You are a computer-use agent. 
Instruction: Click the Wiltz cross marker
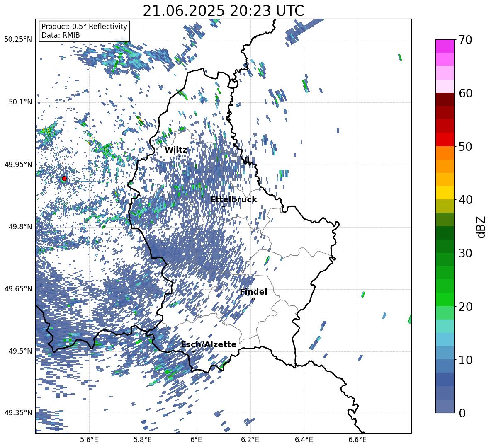pos(178,156)
